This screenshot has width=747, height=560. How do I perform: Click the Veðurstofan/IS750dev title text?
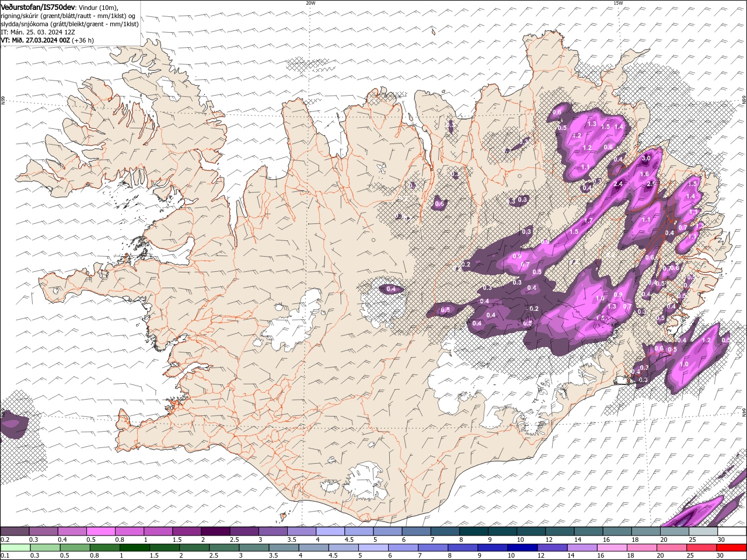pos(37,6)
